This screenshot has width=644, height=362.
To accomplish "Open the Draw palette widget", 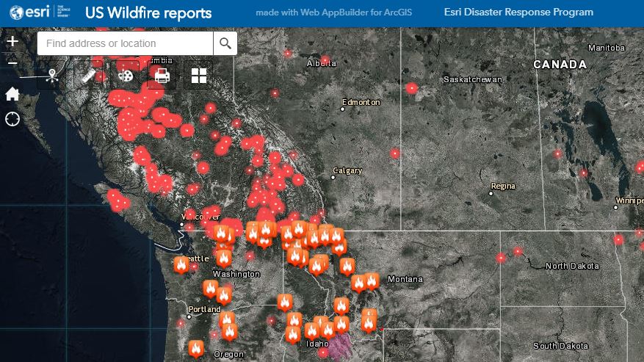I will [x=126, y=76].
